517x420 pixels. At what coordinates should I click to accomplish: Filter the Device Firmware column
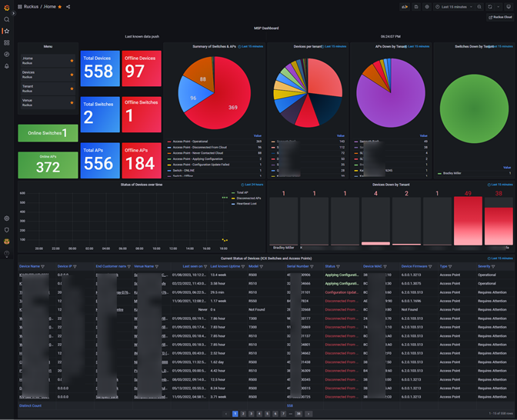point(430,266)
